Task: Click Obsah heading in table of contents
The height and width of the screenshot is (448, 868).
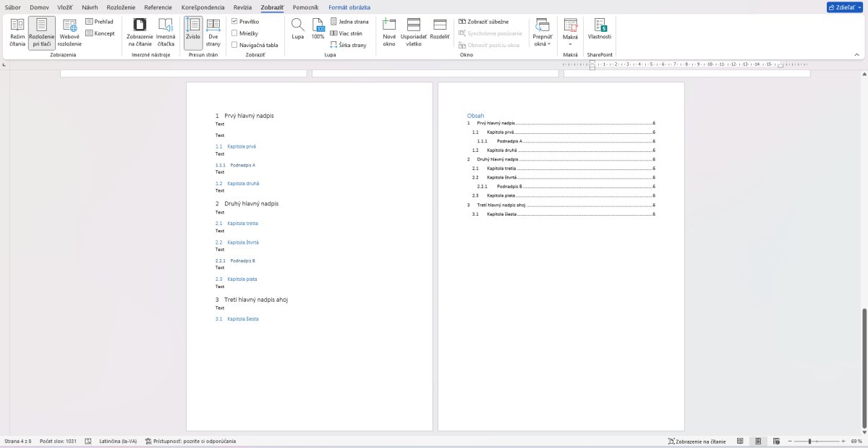Action: pos(475,116)
